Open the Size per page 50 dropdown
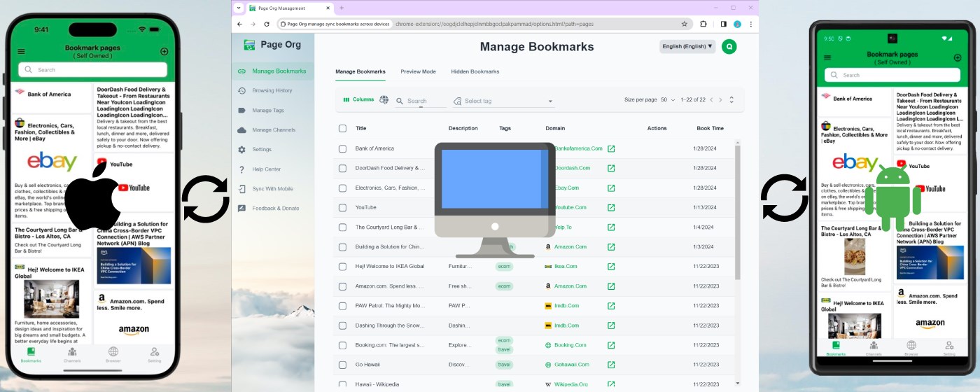 tap(668, 99)
